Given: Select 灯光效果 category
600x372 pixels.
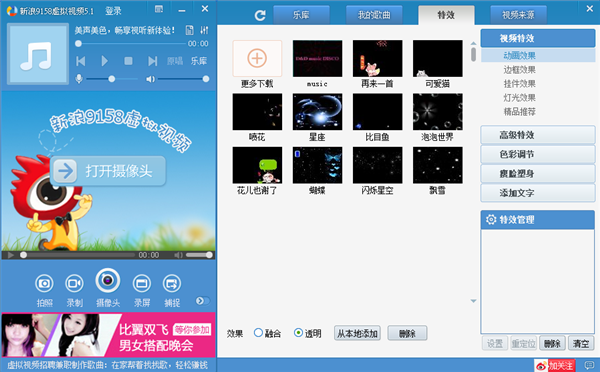Looking at the screenshot, I should [x=519, y=98].
